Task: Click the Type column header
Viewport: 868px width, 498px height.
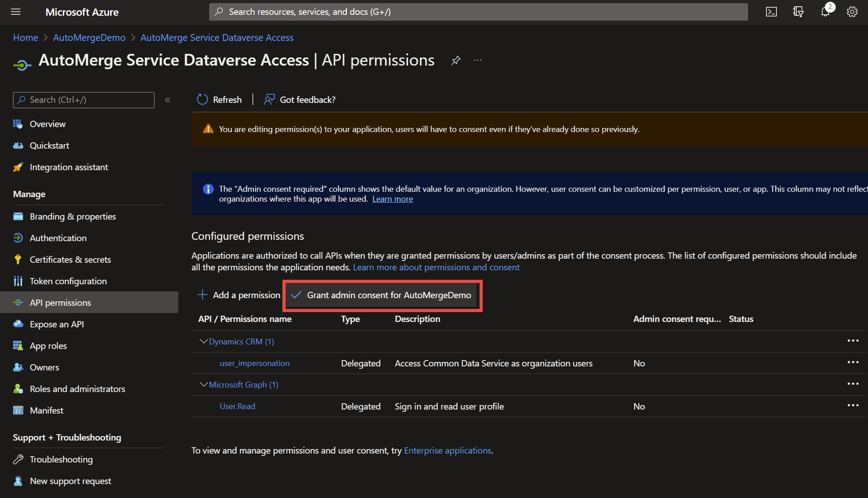Action: [x=350, y=319]
